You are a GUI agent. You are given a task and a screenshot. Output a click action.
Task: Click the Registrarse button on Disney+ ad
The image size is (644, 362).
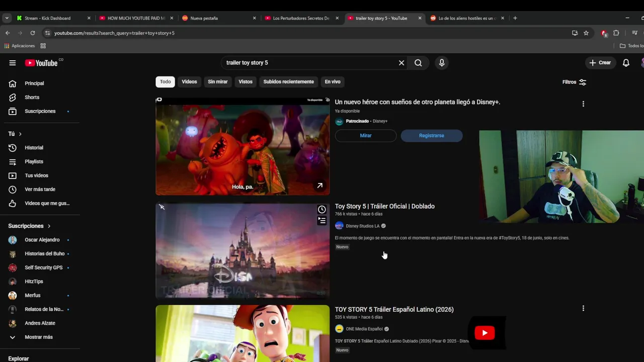pos(432,136)
